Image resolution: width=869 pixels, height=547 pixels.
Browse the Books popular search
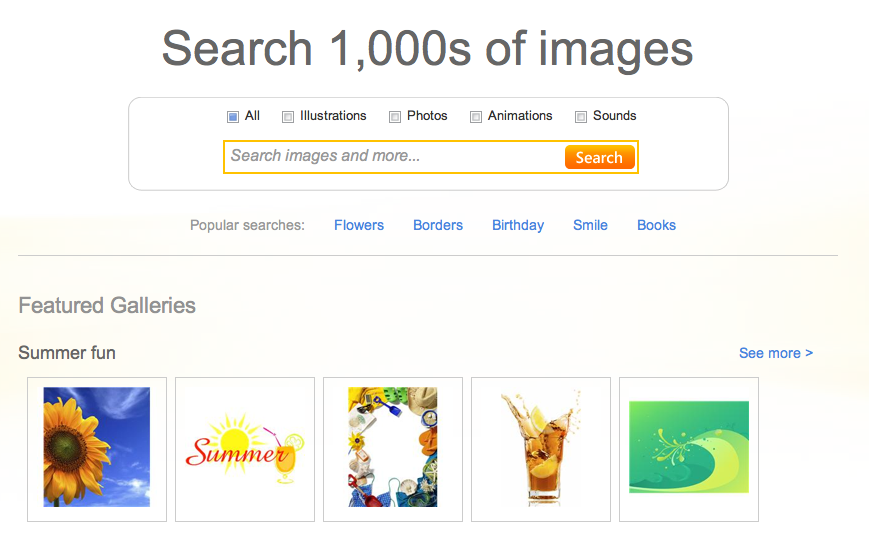point(656,225)
